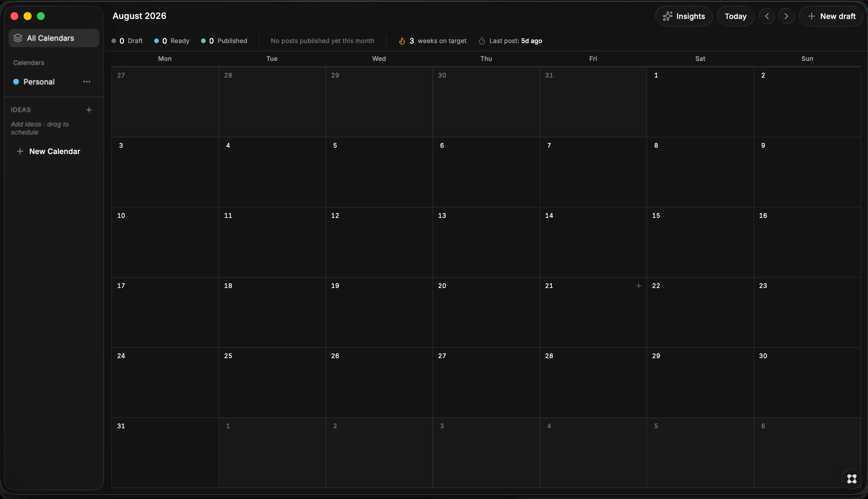Select August 12 day cell
This screenshot has width=868, height=499.
(379, 242)
